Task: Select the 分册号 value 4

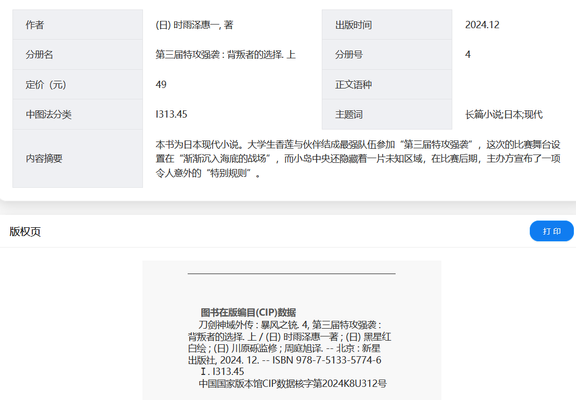Action: click(468, 54)
